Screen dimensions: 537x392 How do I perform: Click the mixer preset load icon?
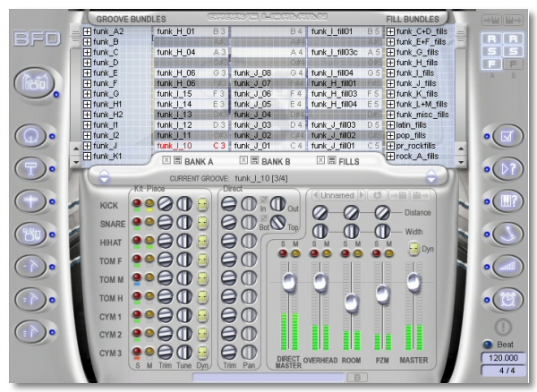tap(398, 195)
